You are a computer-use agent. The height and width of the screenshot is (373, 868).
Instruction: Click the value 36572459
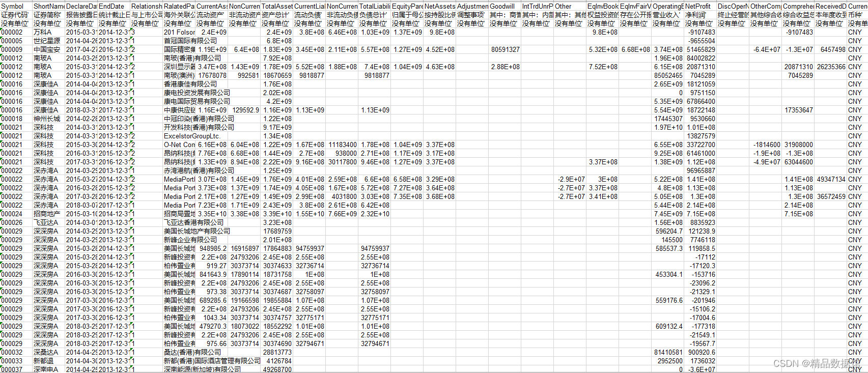point(830,196)
